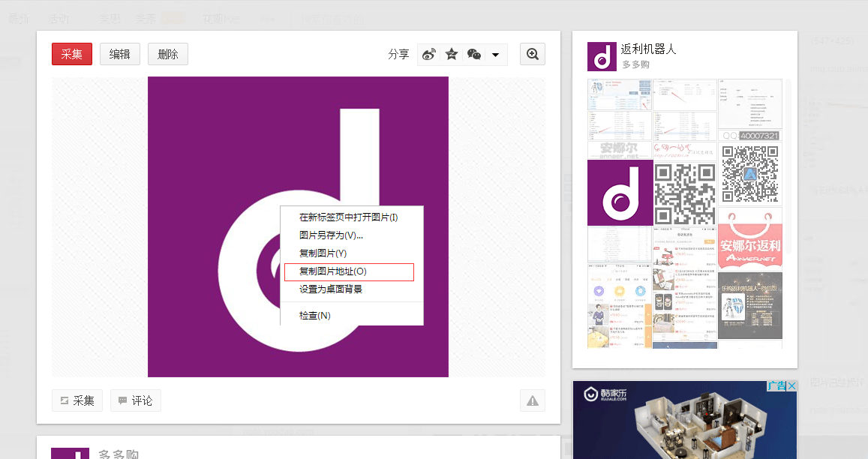
Task: Click the magnifier zoom-in icon
Action: click(x=533, y=54)
